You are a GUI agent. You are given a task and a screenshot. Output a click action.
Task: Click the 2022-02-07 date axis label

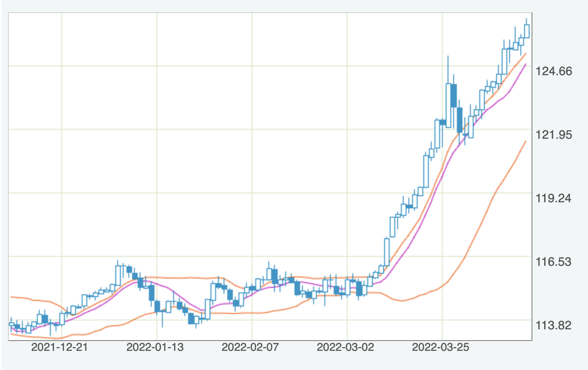click(250, 348)
